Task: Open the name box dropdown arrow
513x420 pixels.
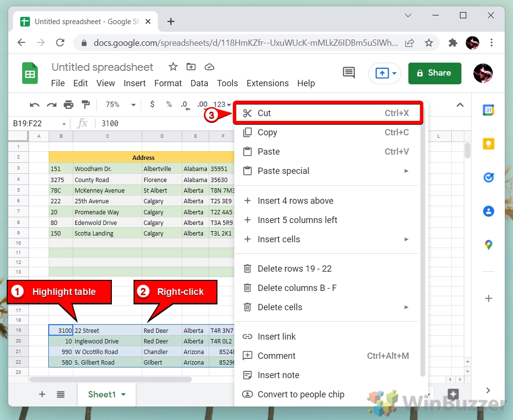Action: [x=64, y=124]
